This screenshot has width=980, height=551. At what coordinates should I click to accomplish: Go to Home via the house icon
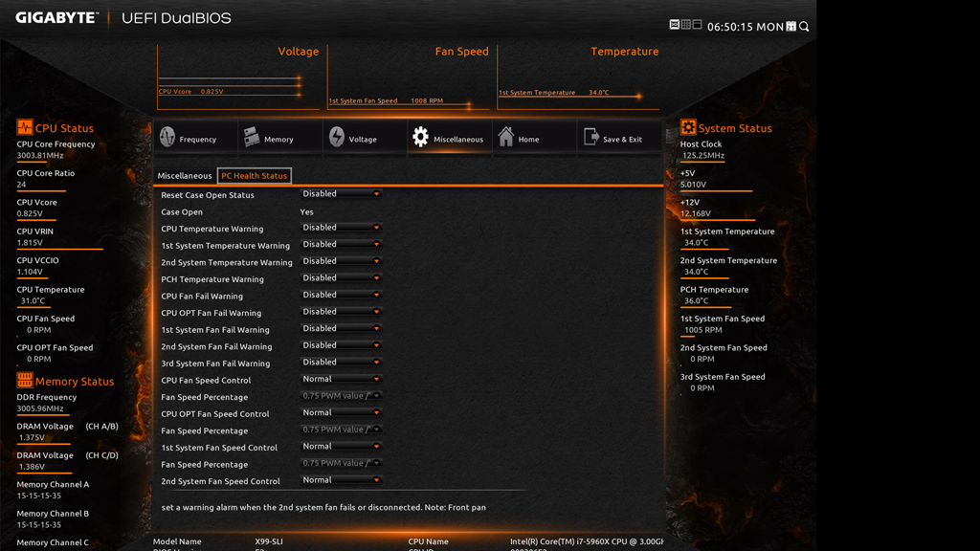pyautogui.click(x=506, y=138)
